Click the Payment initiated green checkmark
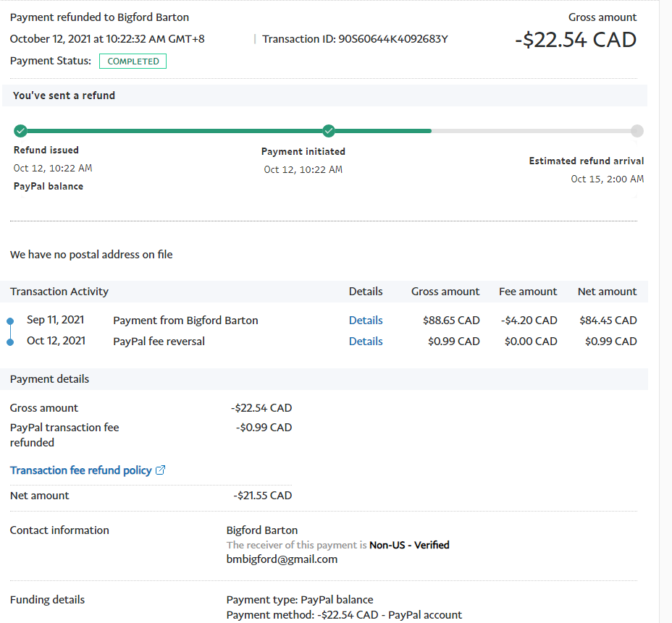Viewport: 672px width, 623px height. pyautogui.click(x=329, y=131)
